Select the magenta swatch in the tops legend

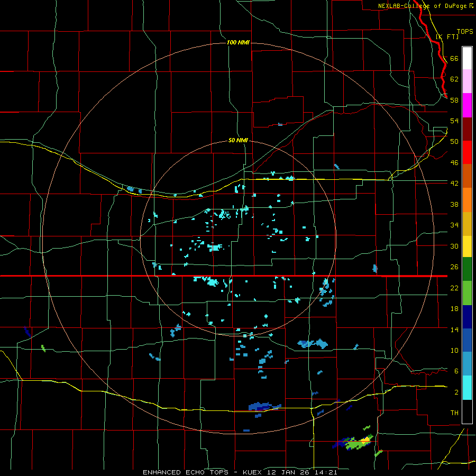pyautogui.click(x=467, y=105)
